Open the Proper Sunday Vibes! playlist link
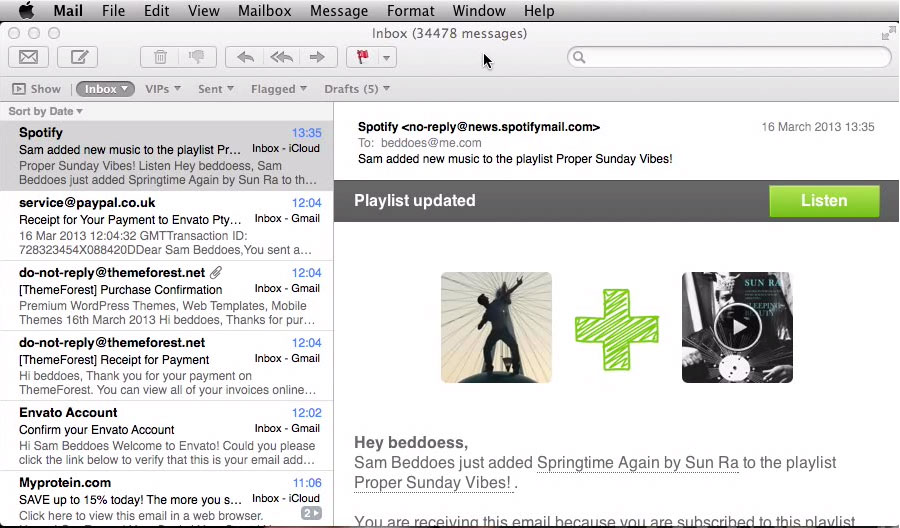 (x=432, y=483)
